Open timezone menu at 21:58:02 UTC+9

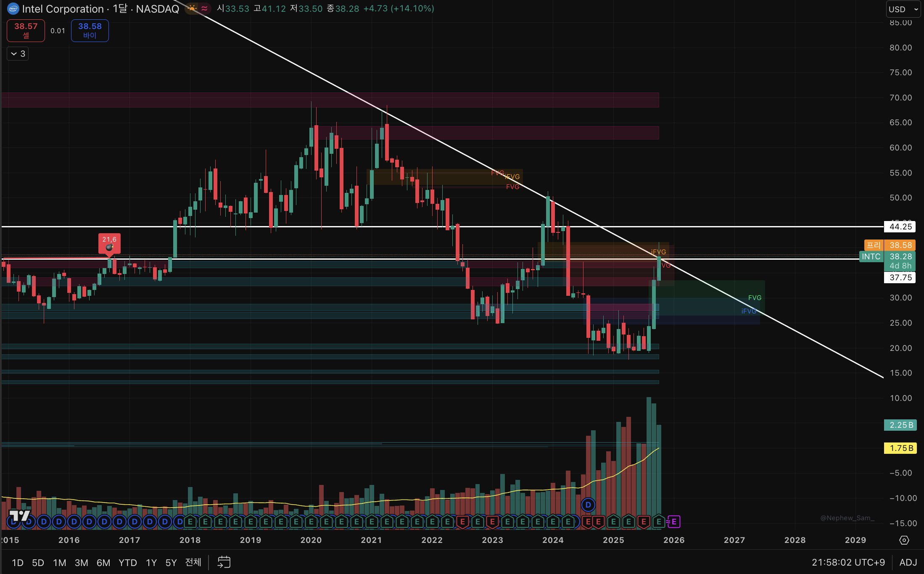click(848, 562)
